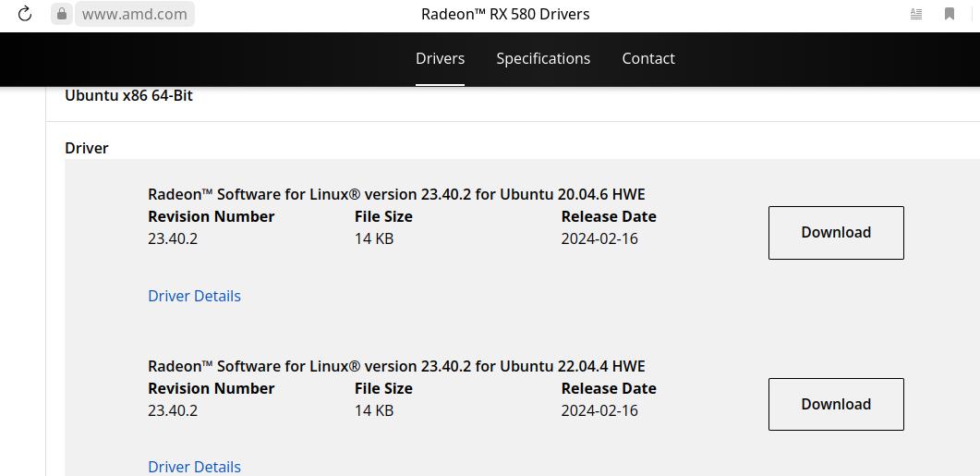Click release date 2024-02-16 of 22.04.4 driver
The height and width of the screenshot is (476, 980).
click(599, 410)
